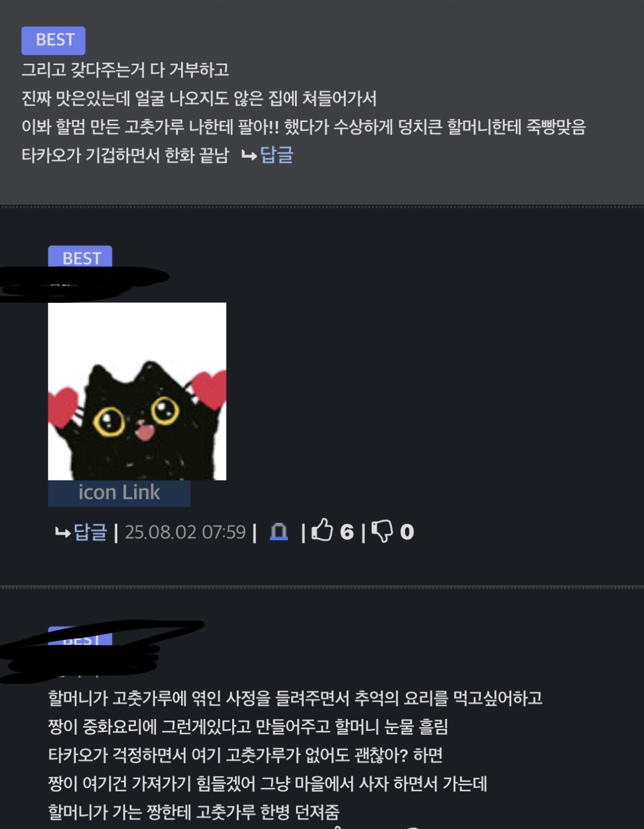Select the line starting 할머니가 고춧가루에 엮인
The image size is (644, 829).
click(x=295, y=698)
